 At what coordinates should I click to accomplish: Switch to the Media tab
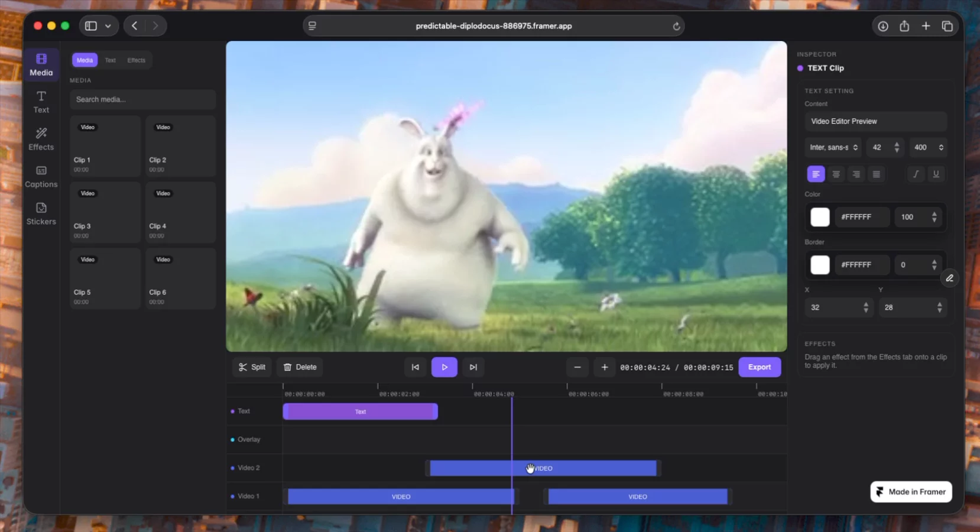click(85, 60)
